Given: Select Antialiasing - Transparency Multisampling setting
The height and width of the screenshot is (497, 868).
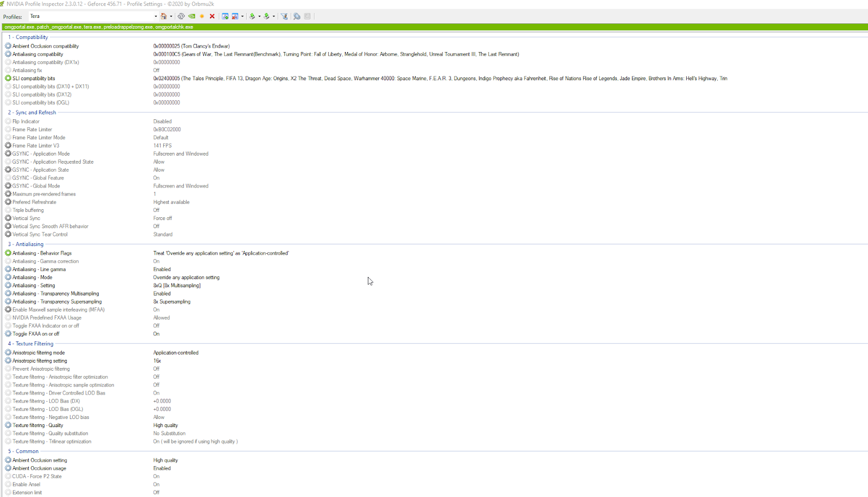Looking at the screenshot, I should [56, 294].
